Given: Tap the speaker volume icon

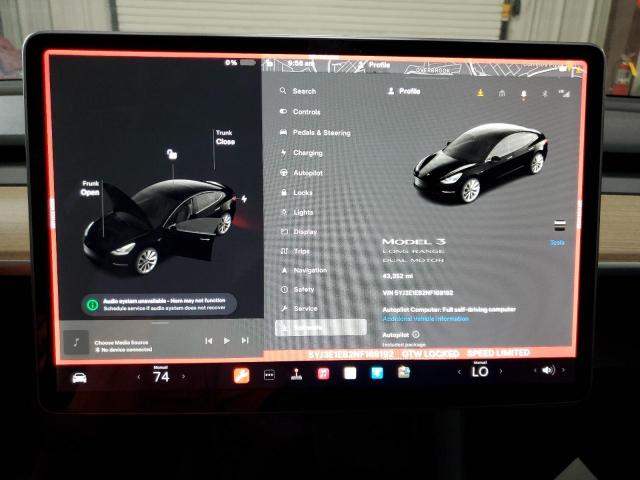Looking at the screenshot, I should tap(548, 370).
